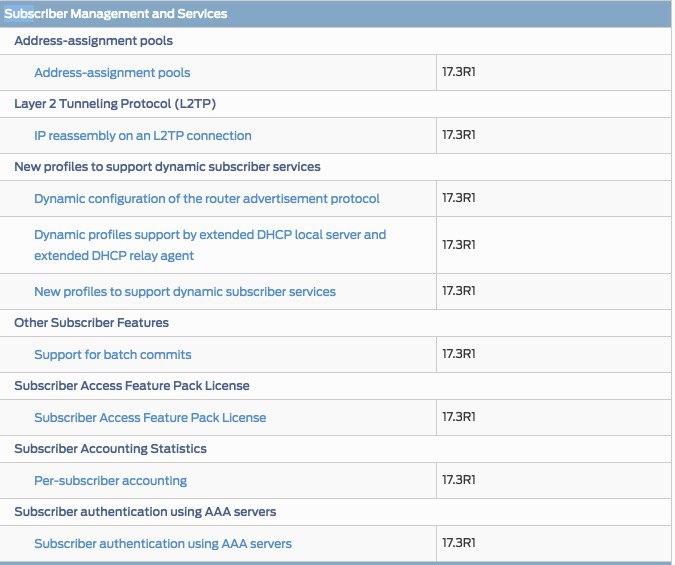
Task: Select Subscriber Access Feature Pack License heading
Action: pyautogui.click(x=132, y=385)
